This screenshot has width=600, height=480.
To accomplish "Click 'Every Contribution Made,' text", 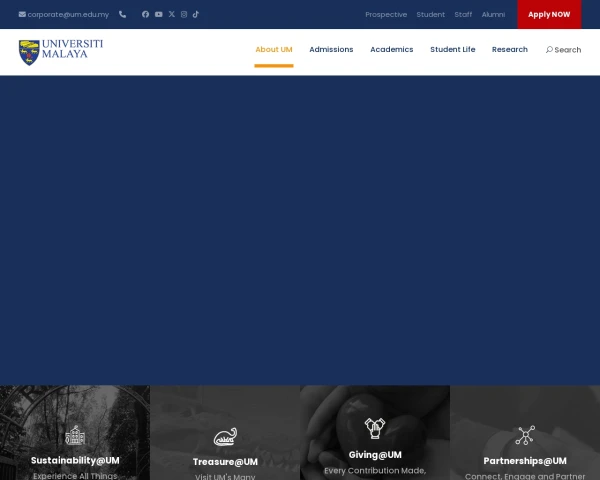I will (375, 471).
